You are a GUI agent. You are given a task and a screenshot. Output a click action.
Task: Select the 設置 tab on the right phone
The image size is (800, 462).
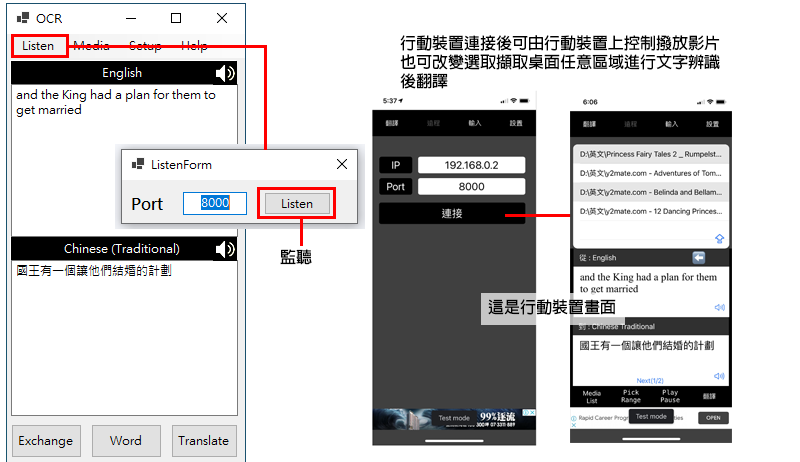[713, 124]
